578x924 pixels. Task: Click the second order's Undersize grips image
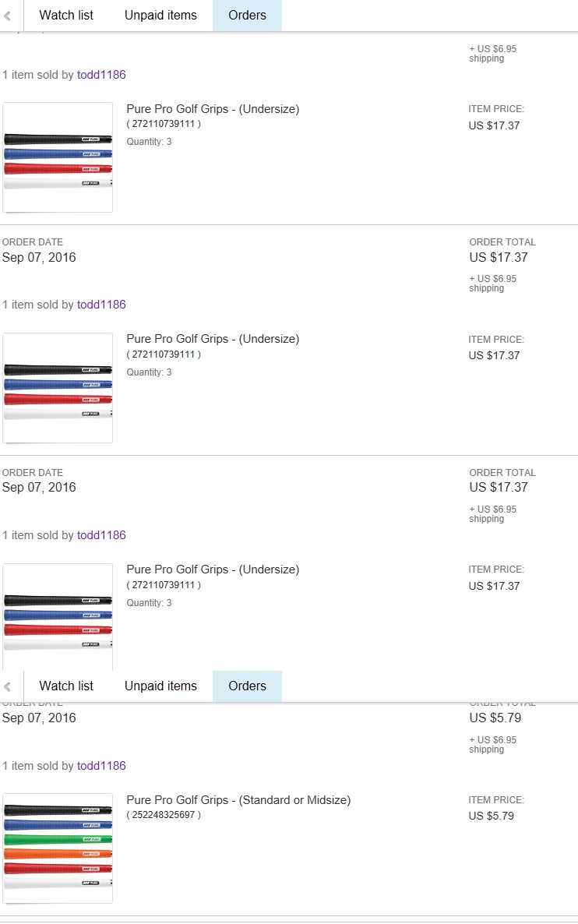click(58, 388)
